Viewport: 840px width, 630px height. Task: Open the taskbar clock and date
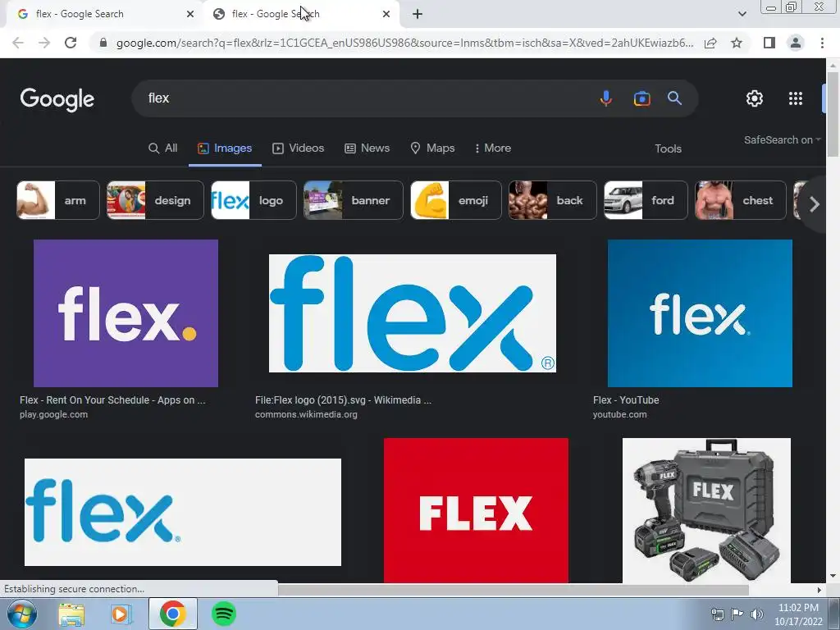tap(798, 614)
